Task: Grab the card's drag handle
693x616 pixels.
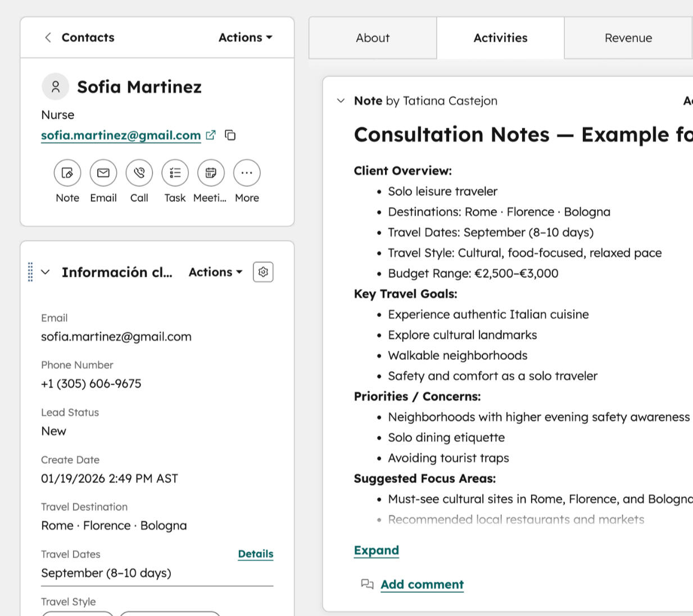Action: pos(30,272)
